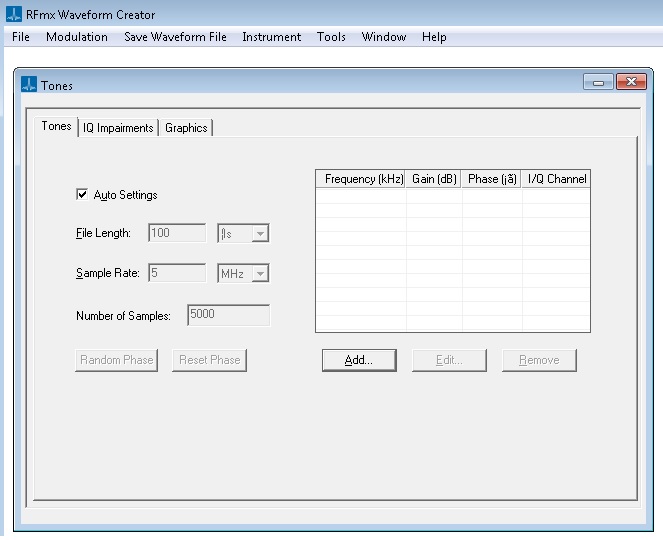
Task: Switch to the Graphics tab
Action: (186, 128)
